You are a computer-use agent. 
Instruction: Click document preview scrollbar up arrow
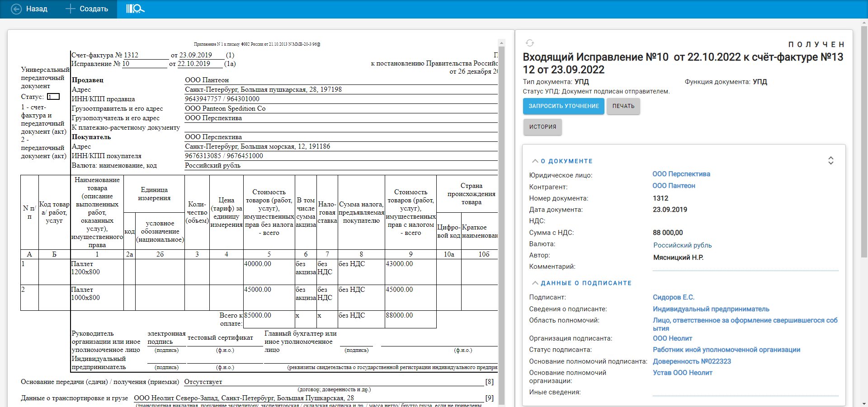pyautogui.click(x=501, y=43)
